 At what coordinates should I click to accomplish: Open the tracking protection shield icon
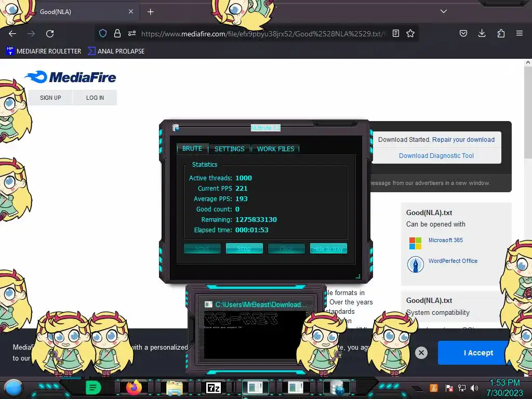(x=103, y=33)
